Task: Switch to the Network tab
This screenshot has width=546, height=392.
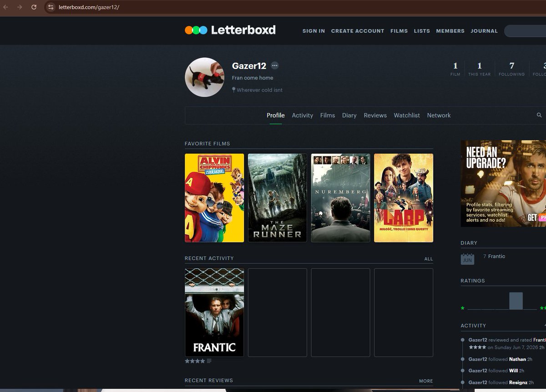Action: [439, 116]
